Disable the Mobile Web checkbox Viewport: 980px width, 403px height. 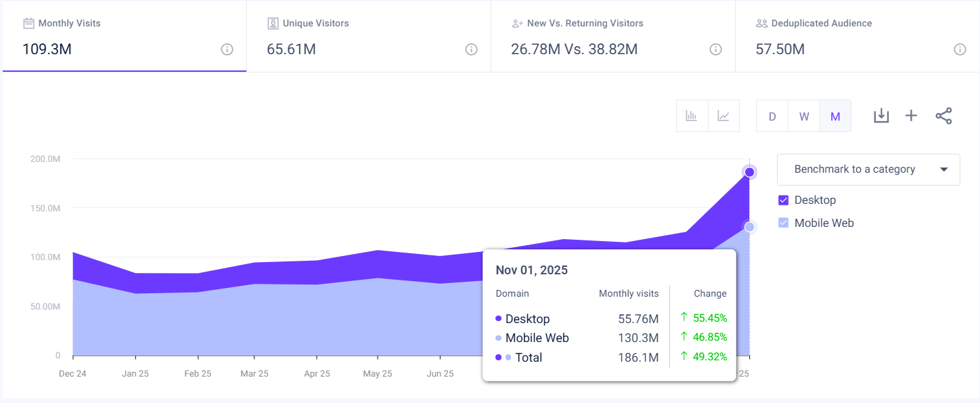click(784, 223)
